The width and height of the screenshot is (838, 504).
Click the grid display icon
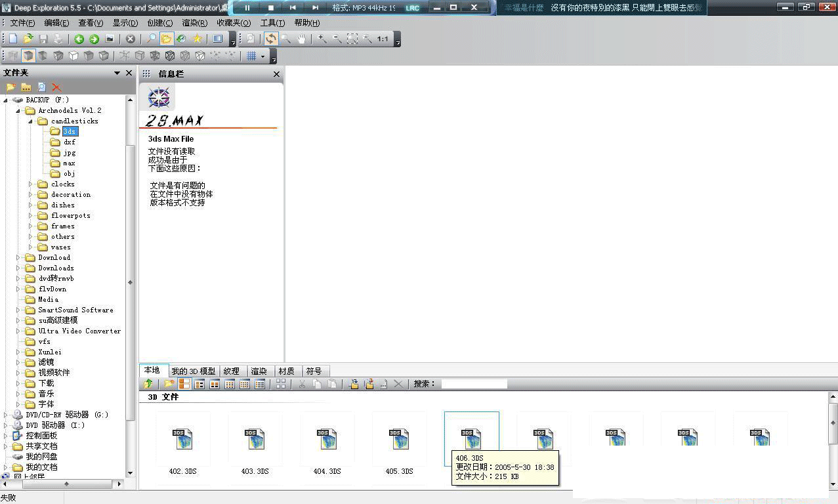251,56
